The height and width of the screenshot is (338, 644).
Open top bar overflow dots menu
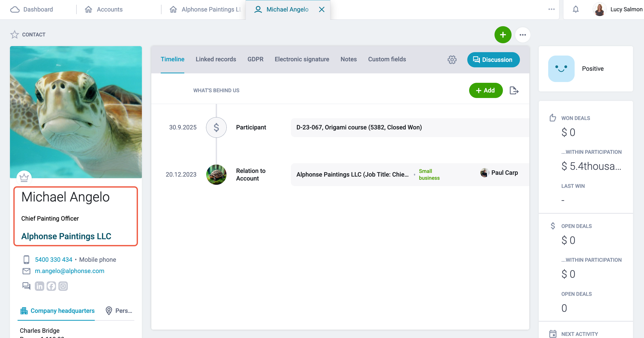tap(551, 9)
